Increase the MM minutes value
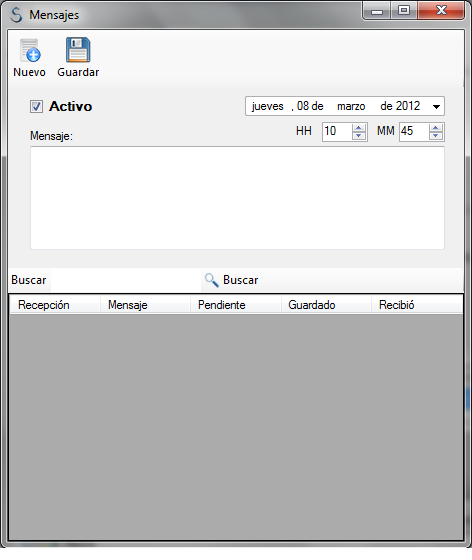 coord(436,128)
